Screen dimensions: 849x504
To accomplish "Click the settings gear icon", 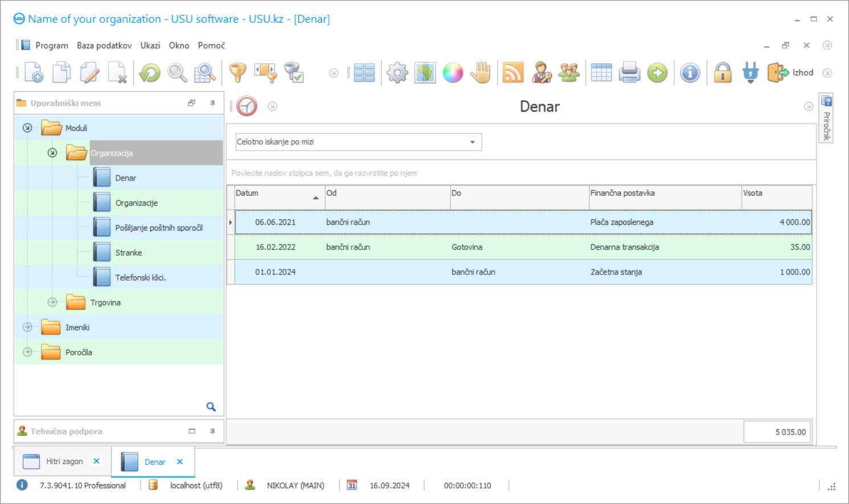I will 397,73.
